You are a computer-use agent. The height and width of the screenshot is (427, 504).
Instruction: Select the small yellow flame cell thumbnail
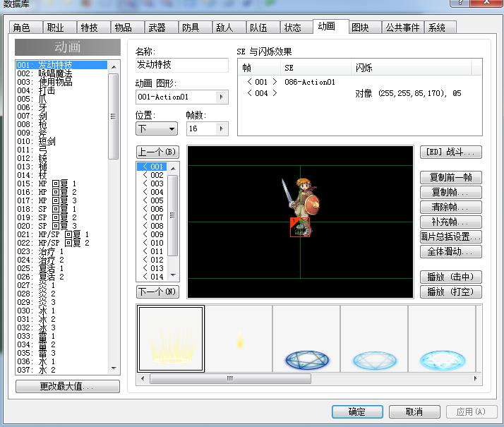[239, 339]
